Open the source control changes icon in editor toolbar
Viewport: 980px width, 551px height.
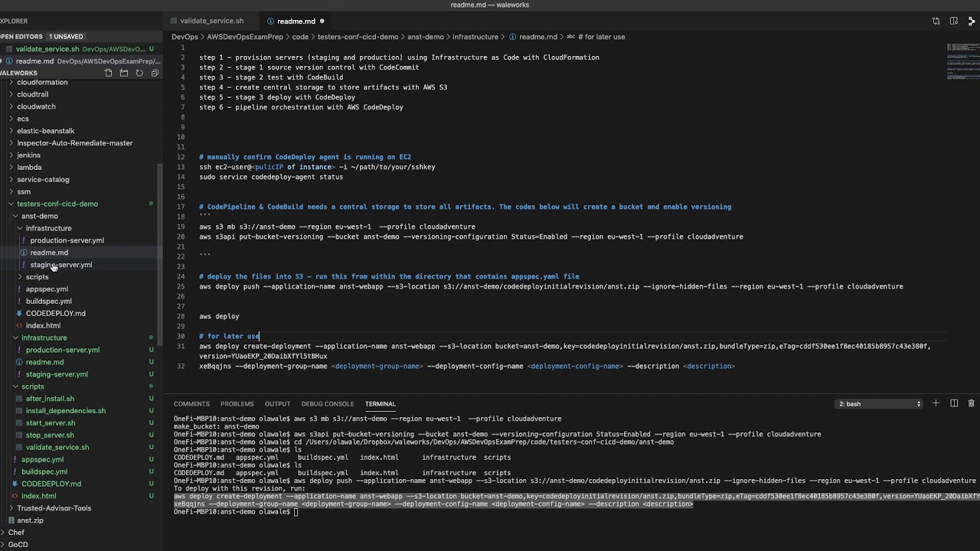936,21
